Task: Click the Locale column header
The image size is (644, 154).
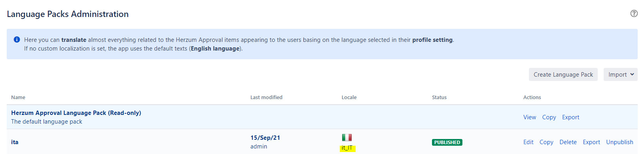Action: point(349,97)
